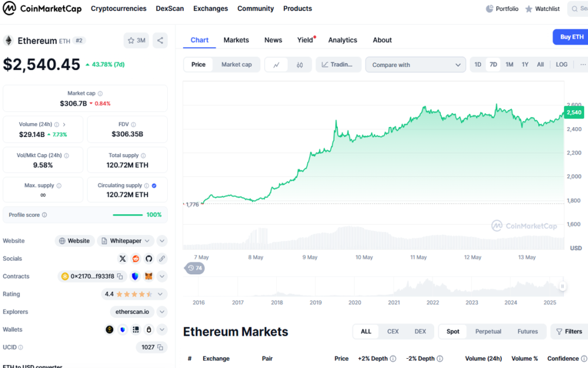The width and height of the screenshot is (588, 368).
Task: Click the 74 events clock badge
Action: tap(195, 268)
